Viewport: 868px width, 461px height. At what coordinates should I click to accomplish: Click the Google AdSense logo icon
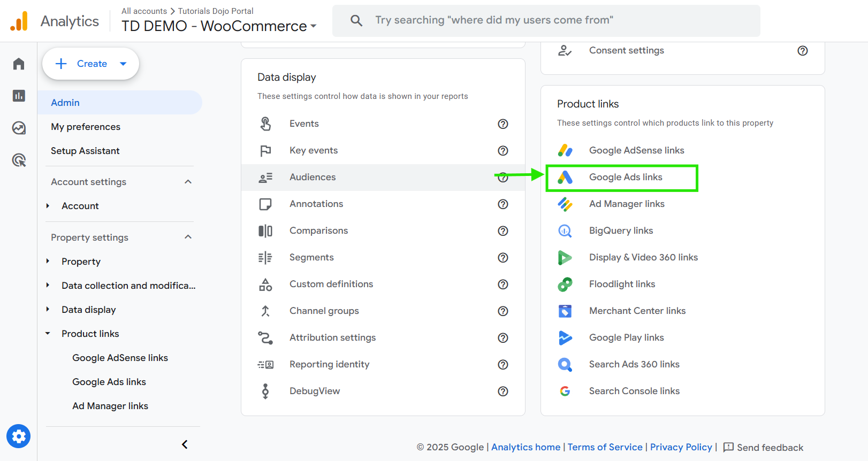pos(565,150)
